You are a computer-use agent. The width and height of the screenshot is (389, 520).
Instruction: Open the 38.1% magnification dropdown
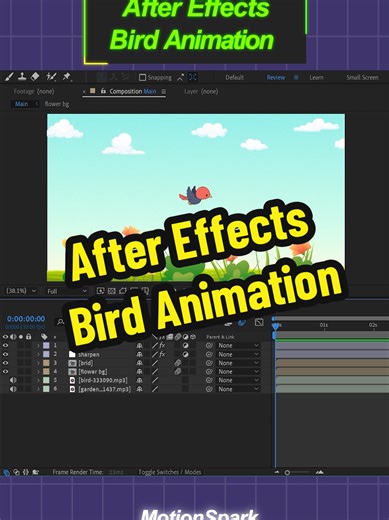click(21, 291)
